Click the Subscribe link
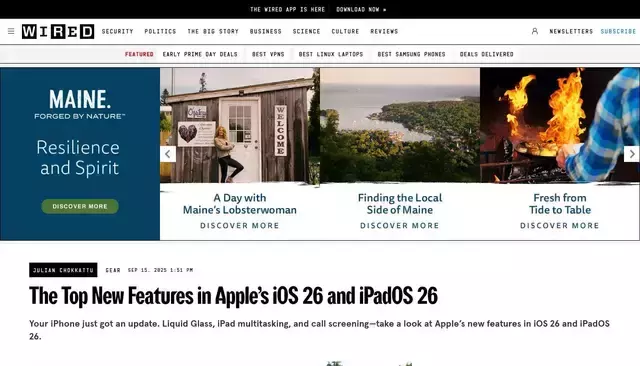640x366 pixels. (x=618, y=31)
